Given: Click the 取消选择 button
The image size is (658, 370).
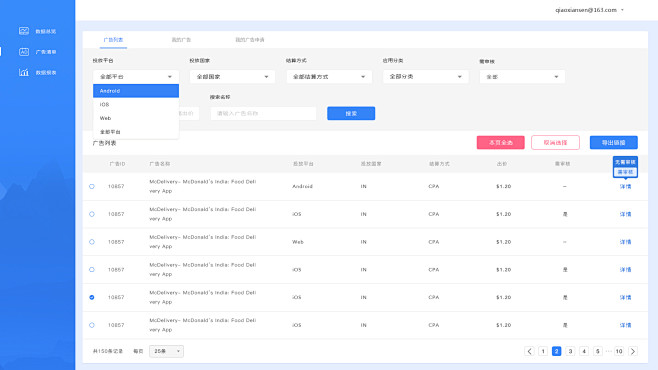Looking at the screenshot, I should point(555,143).
